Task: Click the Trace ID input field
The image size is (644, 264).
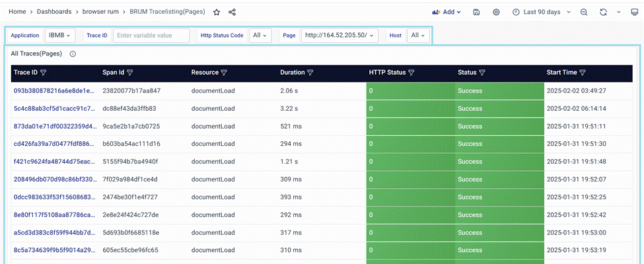Action: click(151, 36)
